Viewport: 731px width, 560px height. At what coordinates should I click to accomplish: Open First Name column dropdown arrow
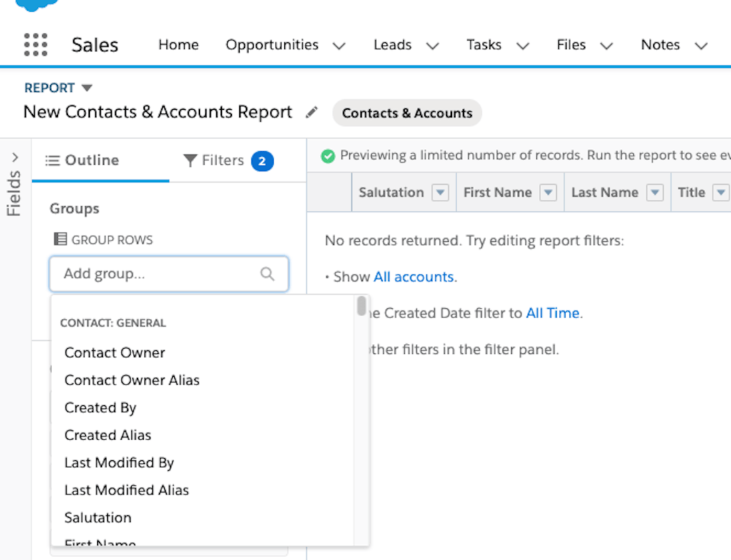tap(548, 193)
